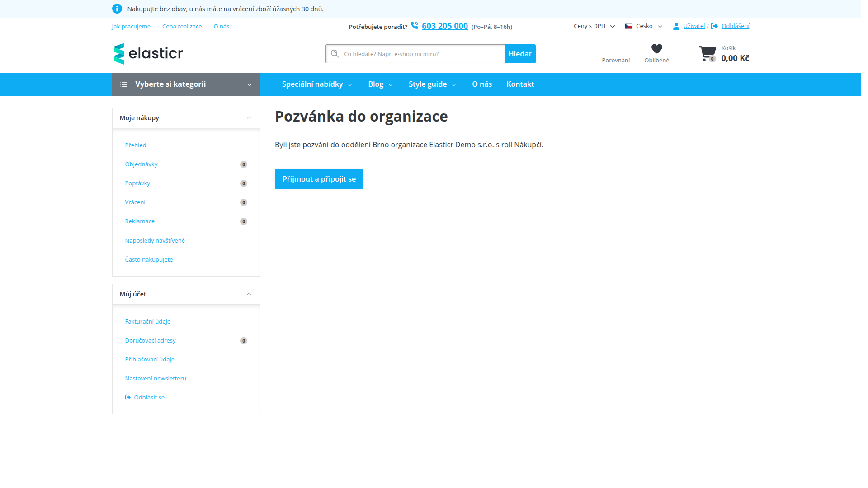Click O nás link in top bar
Viewport: 868px width, 488px height.
(222, 26)
